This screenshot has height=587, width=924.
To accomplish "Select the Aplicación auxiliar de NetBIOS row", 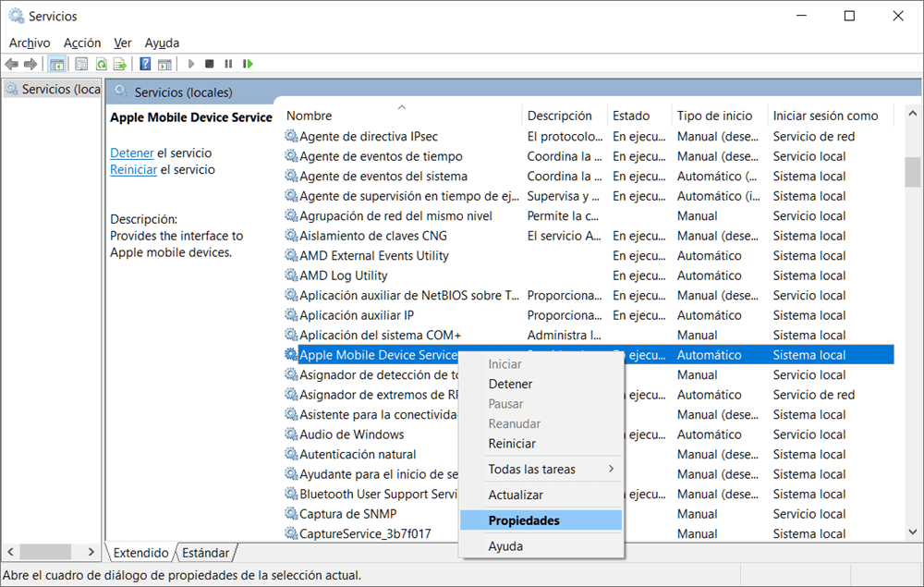I will tap(590, 295).
